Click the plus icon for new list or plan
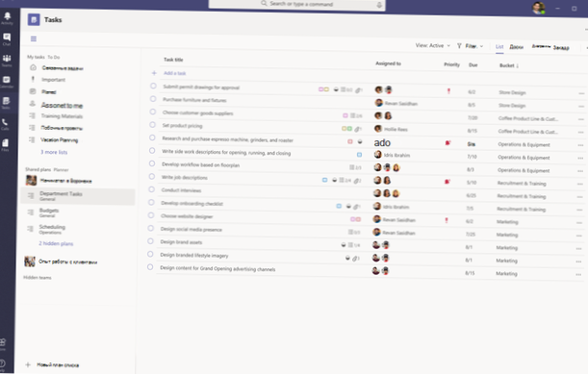The width and height of the screenshot is (588, 374). pos(28,364)
